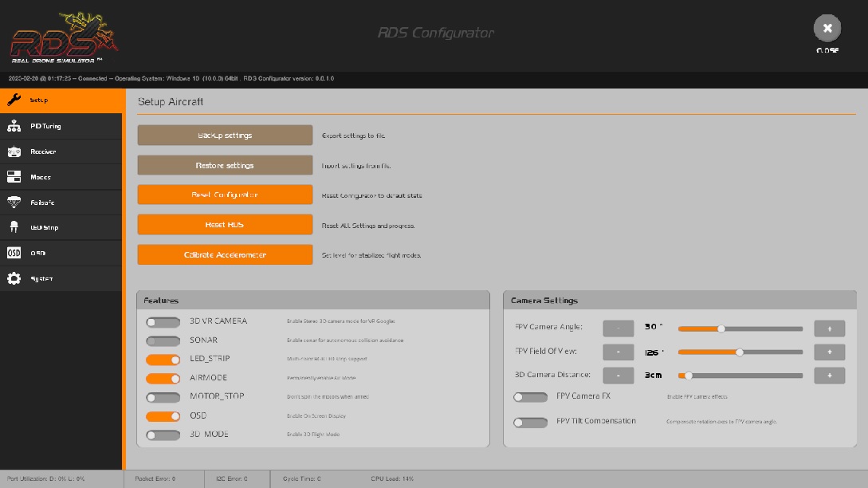Click the PID Tuning hierarchy icon
868x488 pixels.
click(x=14, y=126)
